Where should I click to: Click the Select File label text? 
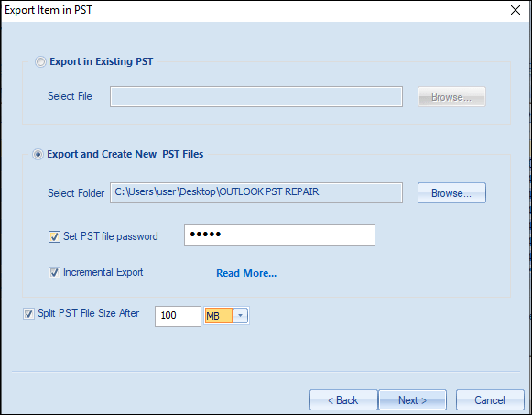pos(70,96)
